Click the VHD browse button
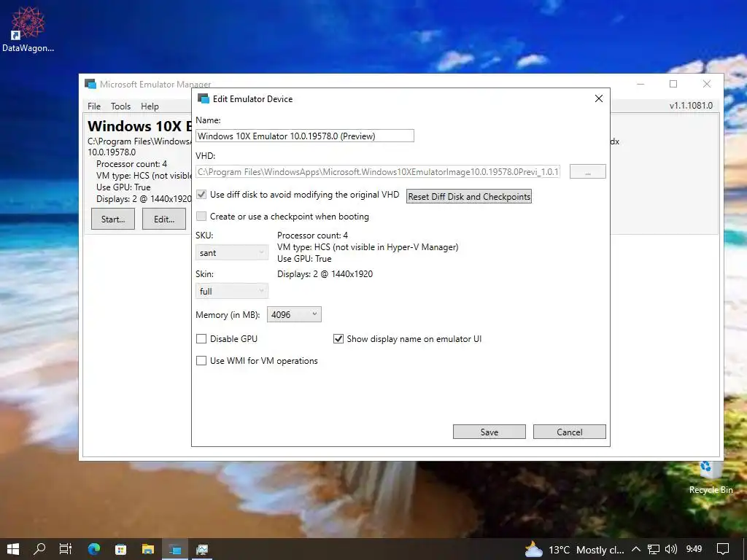Viewport: 747px width, 560px height. coord(588,171)
